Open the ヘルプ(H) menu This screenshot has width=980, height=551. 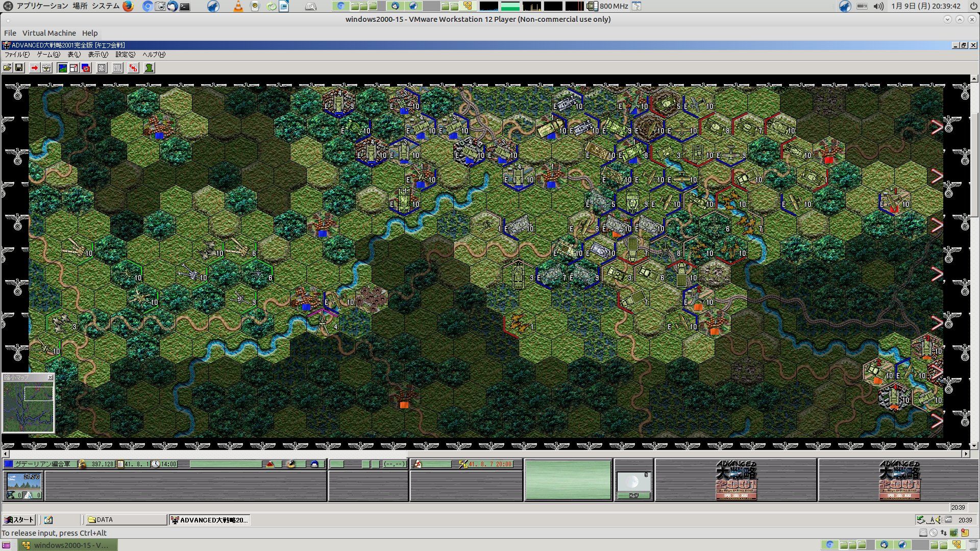pos(154,55)
